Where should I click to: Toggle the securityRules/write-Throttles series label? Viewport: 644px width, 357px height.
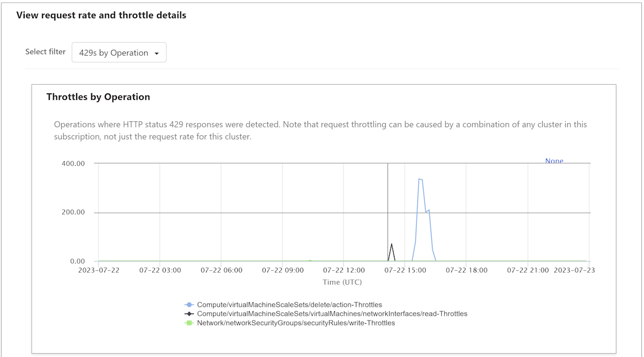pyautogui.click(x=296, y=323)
